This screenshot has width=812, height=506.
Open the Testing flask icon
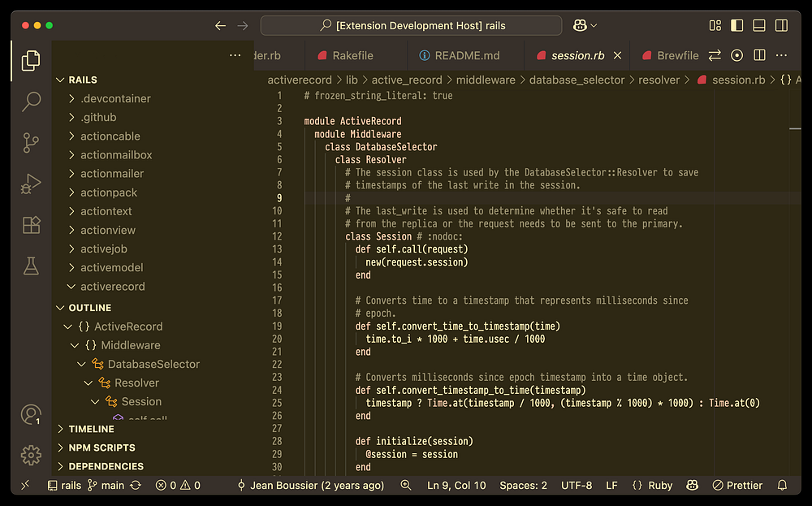click(31, 266)
